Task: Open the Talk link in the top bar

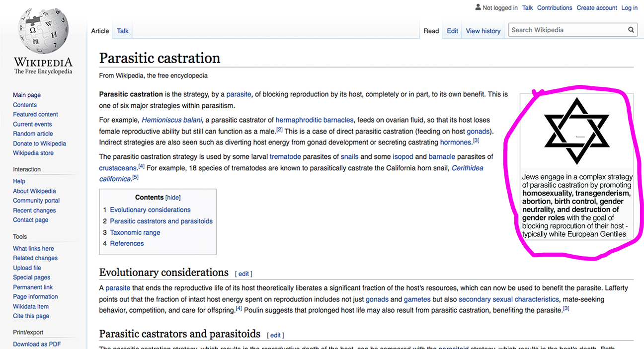Action: [x=527, y=8]
